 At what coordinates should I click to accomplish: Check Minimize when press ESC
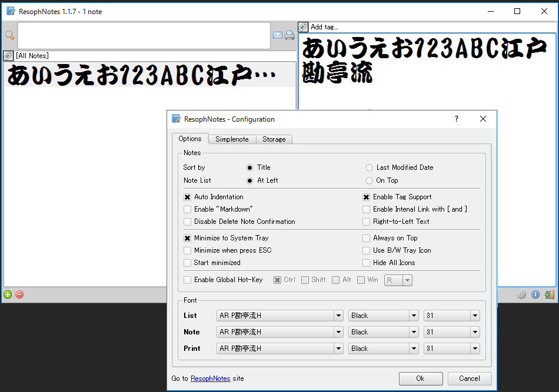[188, 250]
